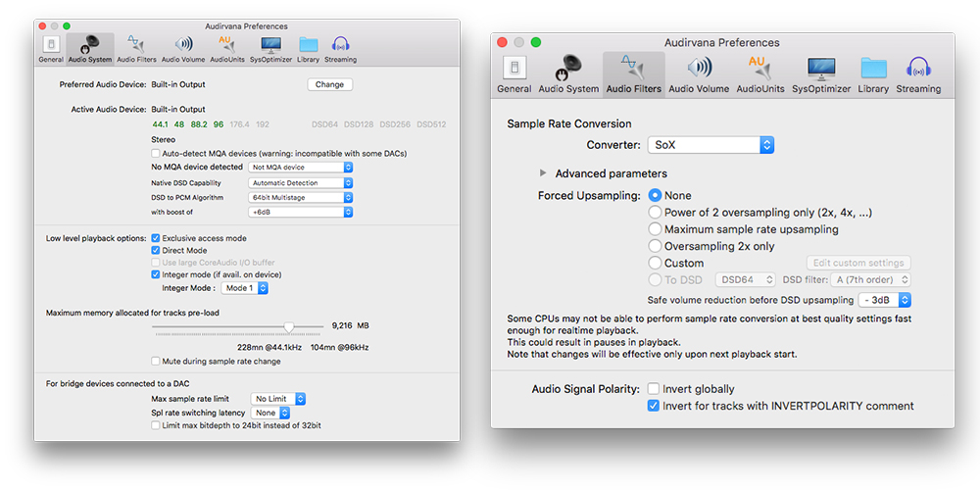The width and height of the screenshot is (980, 490).
Task: Click Change preferred audio device button
Action: 330,84
